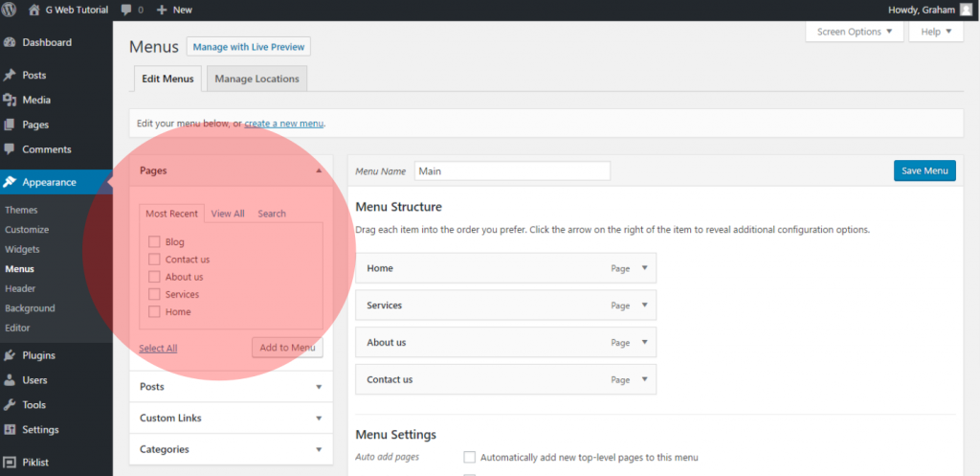980x476 pixels.
Task: Click the create a new menu link
Action: click(x=283, y=124)
